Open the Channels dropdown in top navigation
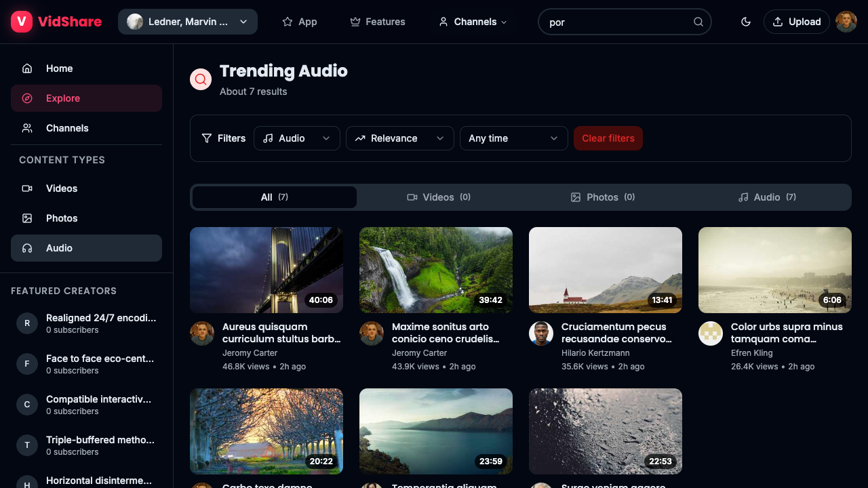 click(473, 22)
